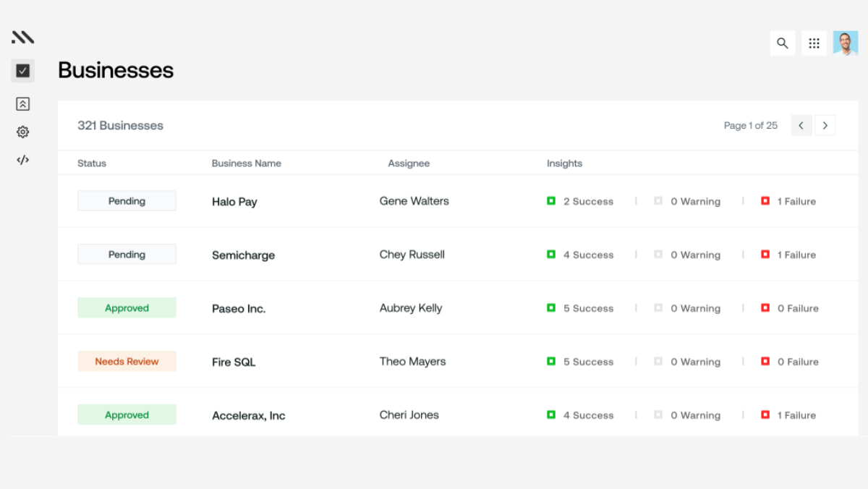Sort by the Status column header

coord(92,163)
